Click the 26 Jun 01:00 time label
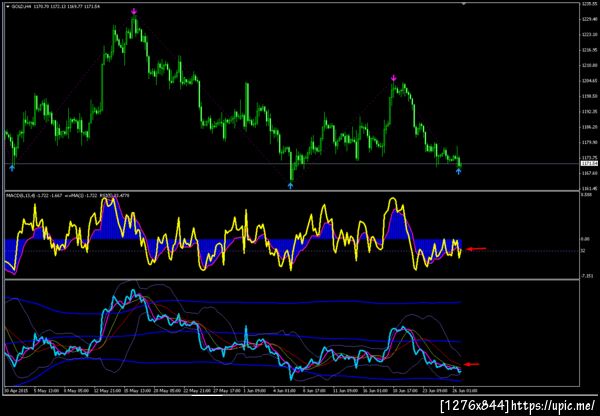Screen dimensions: 600x416 [x=466, y=391]
